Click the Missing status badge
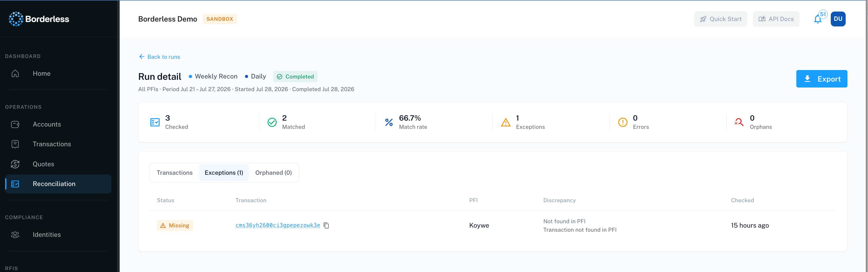The width and height of the screenshot is (868, 272). (175, 226)
